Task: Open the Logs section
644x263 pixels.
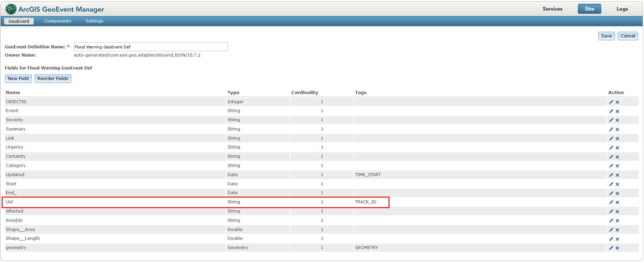Action: point(622,9)
